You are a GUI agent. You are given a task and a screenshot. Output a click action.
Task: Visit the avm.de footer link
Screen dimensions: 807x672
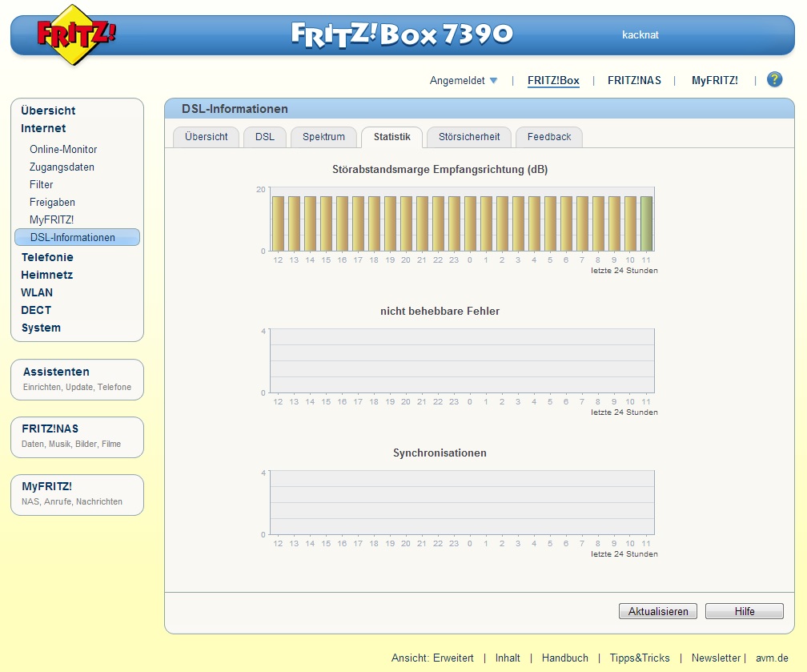772,658
